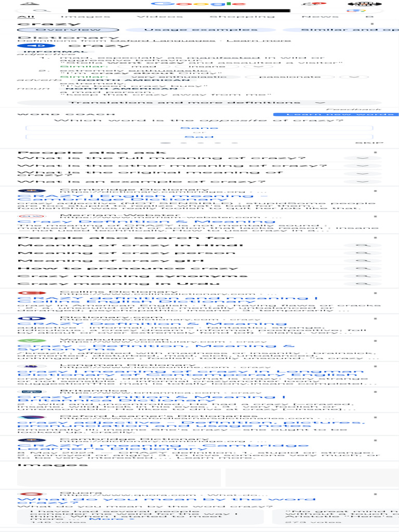
Task: Switch to the Images tab
Action: [x=85, y=16]
